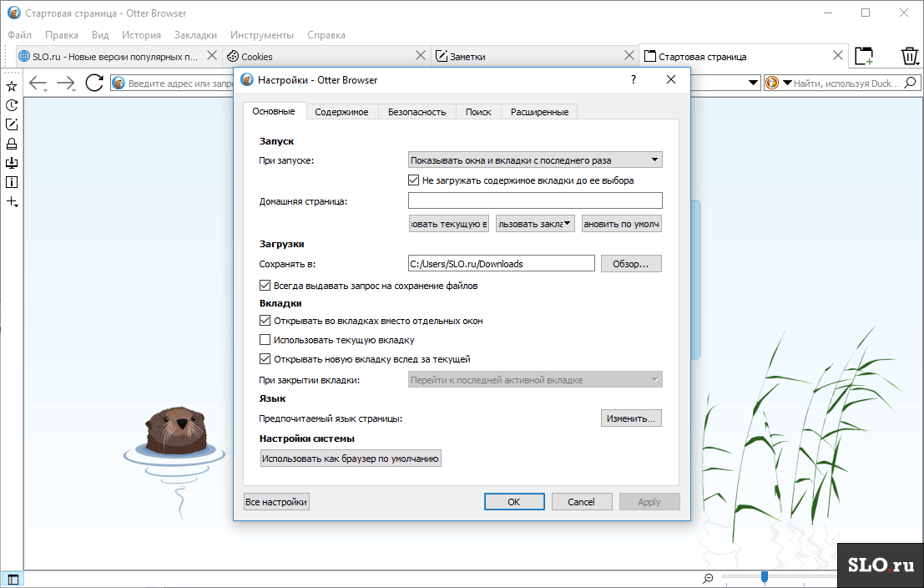Image resolution: width=924 pixels, height=588 pixels.
Task: Click the Обзор... browse button
Action: pos(631,264)
